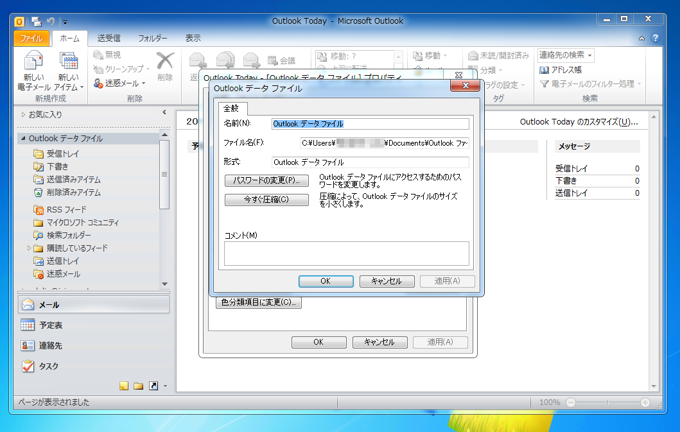The height and width of the screenshot is (432, 680).
Task: Click the Folder List icon in navigation bar
Action: pyautogui.click(x=138, y=386)
